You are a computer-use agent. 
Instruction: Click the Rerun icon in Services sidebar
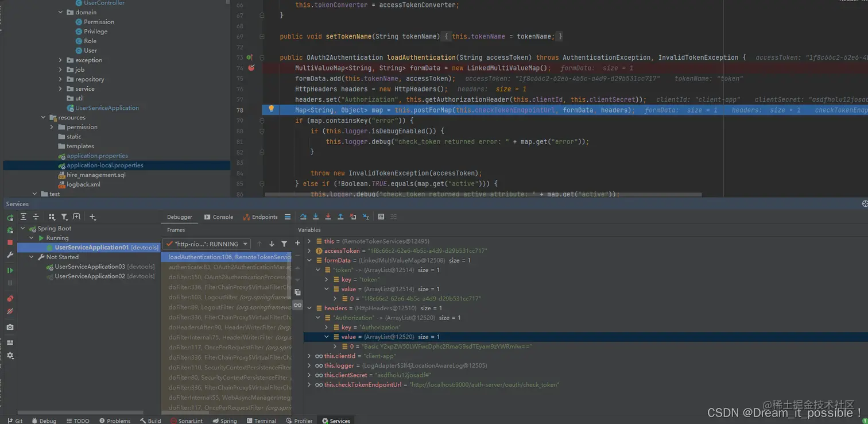[10, 218]
